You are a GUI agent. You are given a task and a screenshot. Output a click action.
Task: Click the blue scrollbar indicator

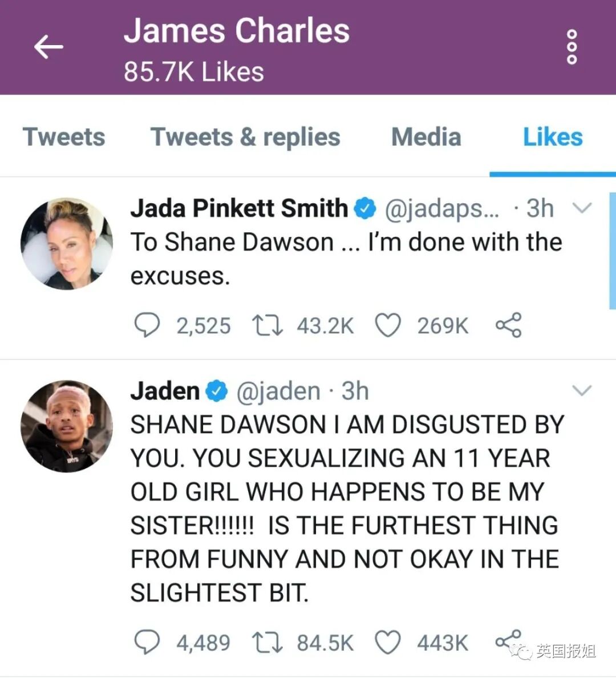[x=612, y=251]
